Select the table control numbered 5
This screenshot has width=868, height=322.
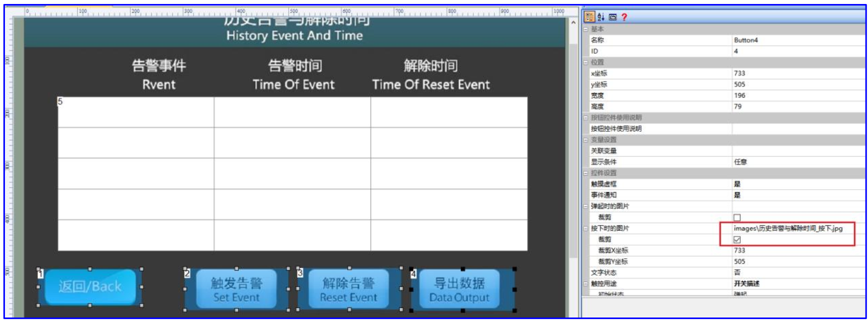click(293, 174)
